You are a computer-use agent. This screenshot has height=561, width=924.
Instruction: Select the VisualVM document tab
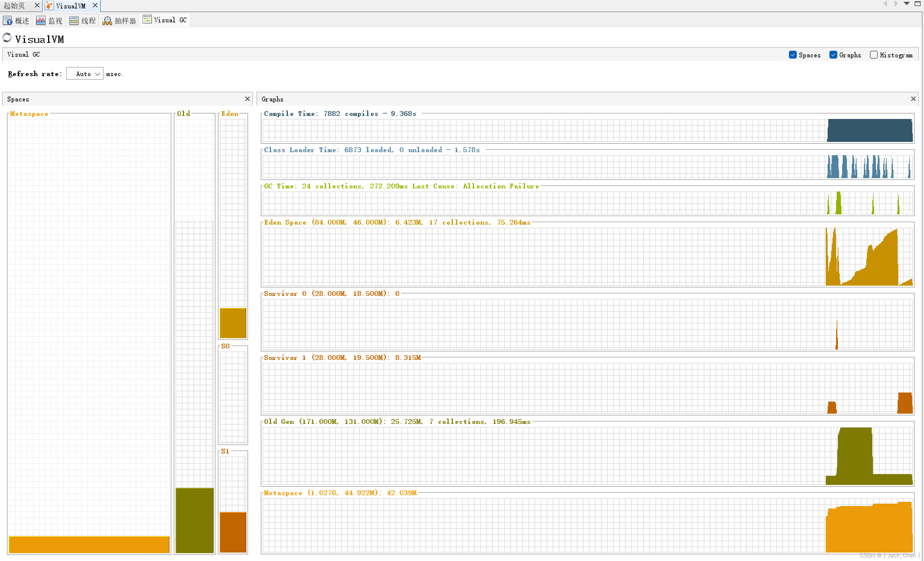[x=70, y=6]
